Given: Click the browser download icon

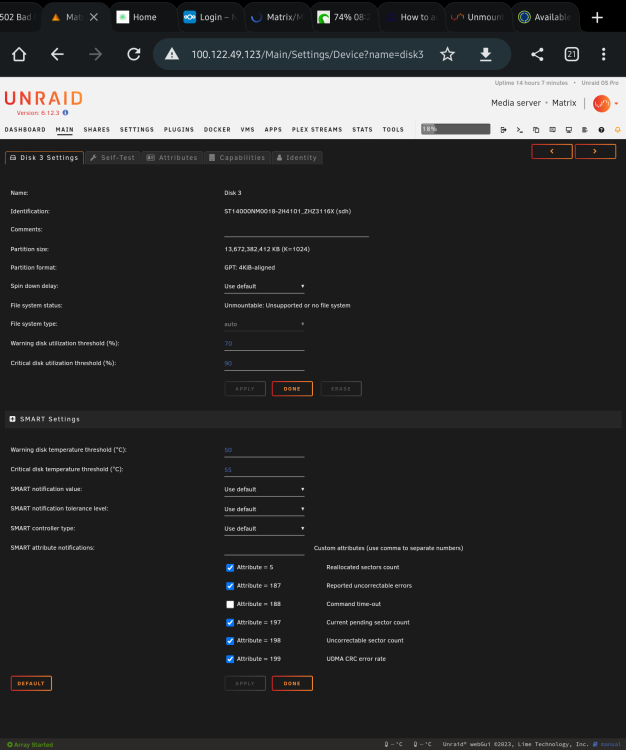Looking at the screenshot, I should [x=485, y=55].
